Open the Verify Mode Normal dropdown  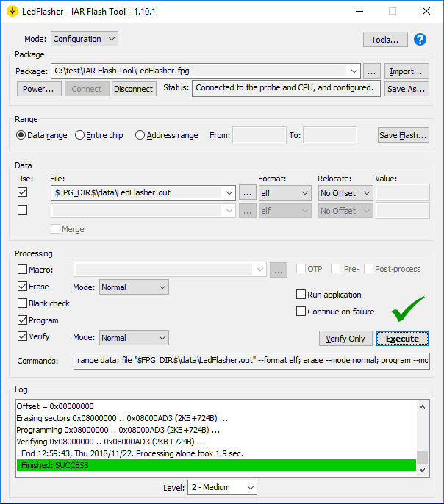coord(134,338)
